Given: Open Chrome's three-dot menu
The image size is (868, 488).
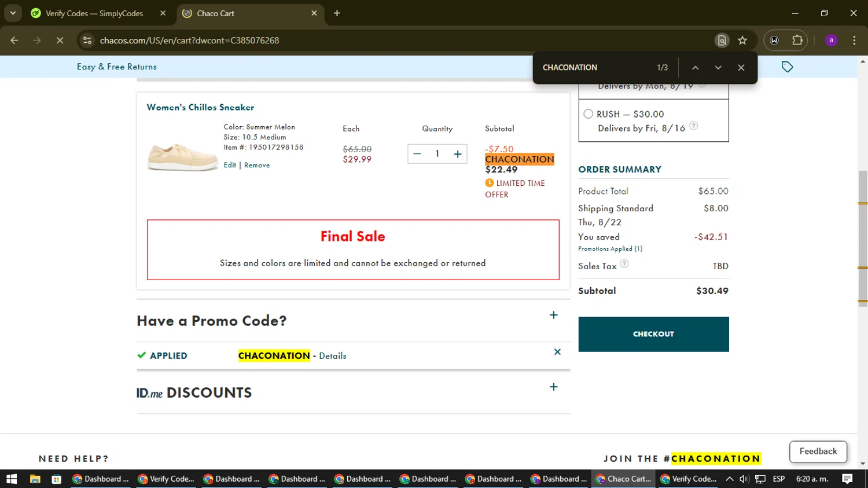Looking at the screenshot, I should point(854,41).
